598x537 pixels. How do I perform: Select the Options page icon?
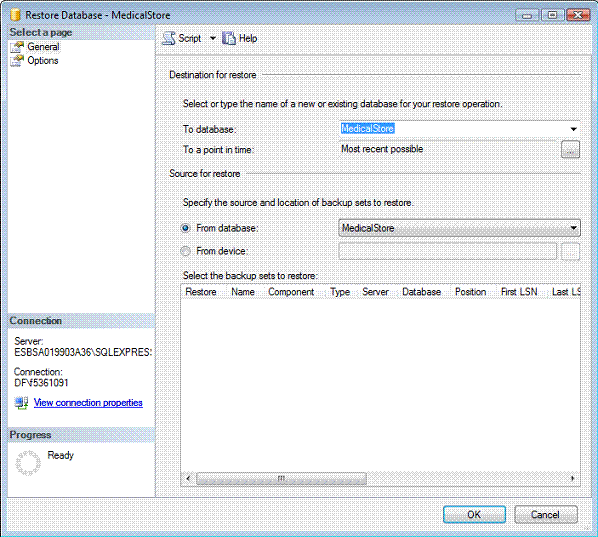pyautogui.click(x=17, y=61)
